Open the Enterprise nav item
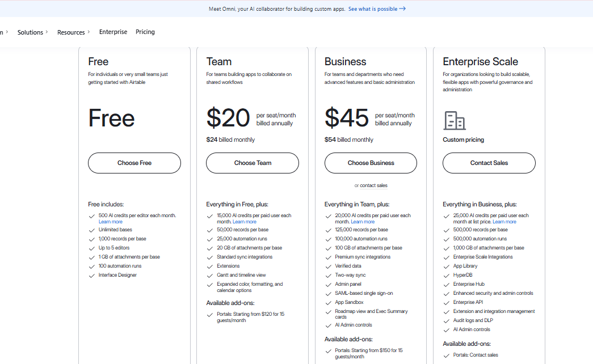This screenshot has height=364, width=593. (113, 32)
